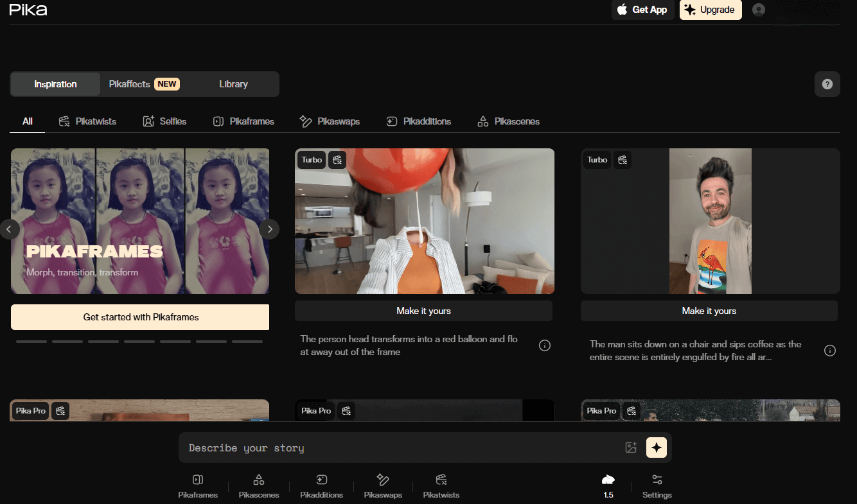Filter inspiration by Selfies

click(164, 121)
